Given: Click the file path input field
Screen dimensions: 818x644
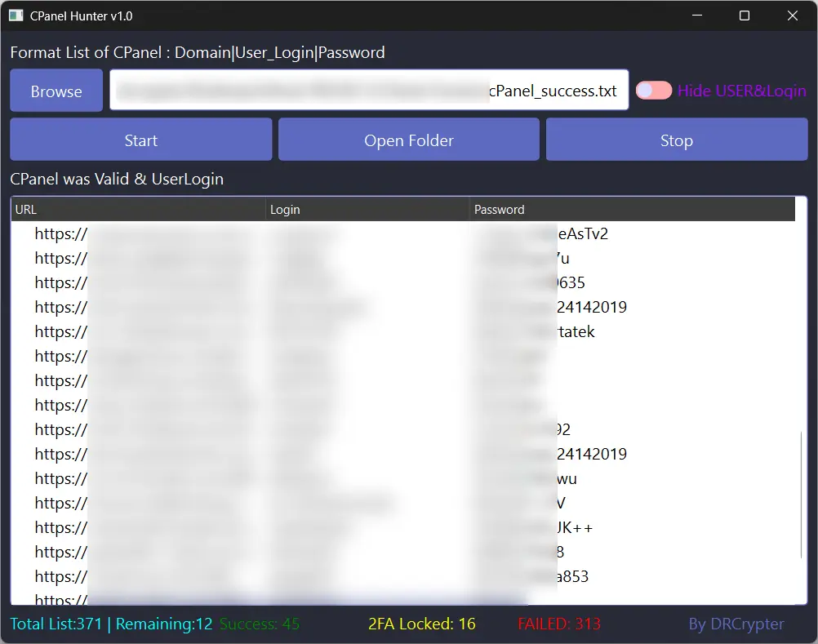Looking at the screenshot, I should click(369, 91).
